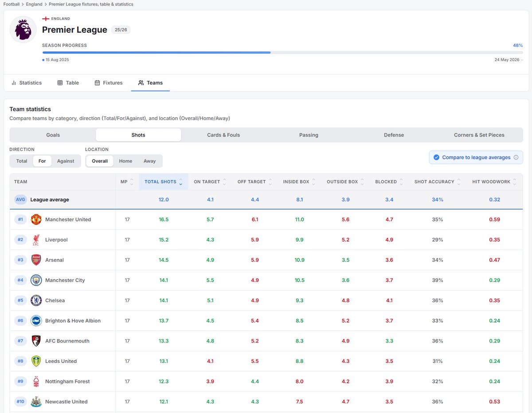The image size is (532, 413).
Task: Click the 48% season progress value
Action: click(x=518, y=45)
